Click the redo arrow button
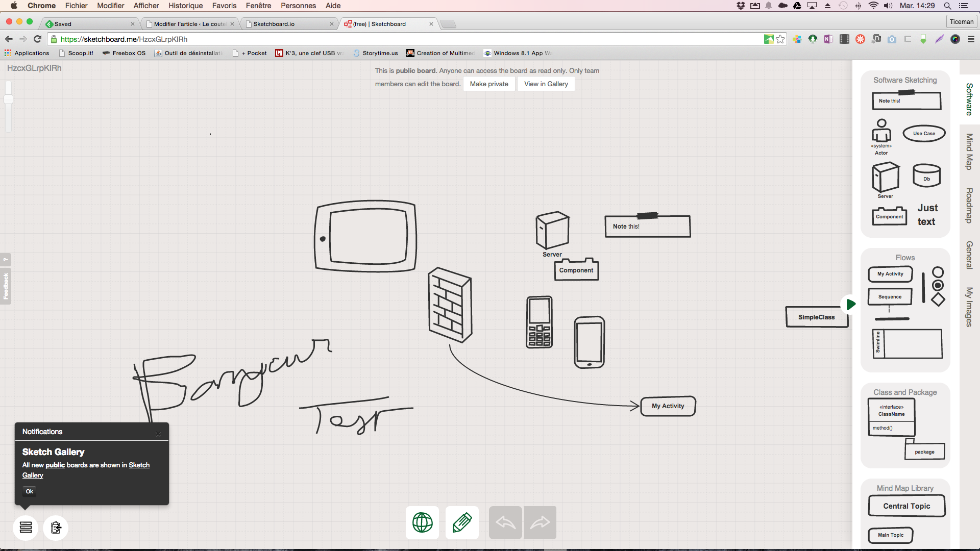The height and width of the screenshot is (551, 980). click(540, 522)
